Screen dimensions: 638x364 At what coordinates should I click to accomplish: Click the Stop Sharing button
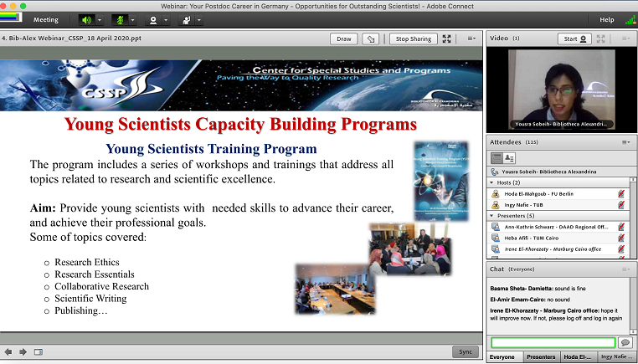pyautogui.click(x=414, y=39)
